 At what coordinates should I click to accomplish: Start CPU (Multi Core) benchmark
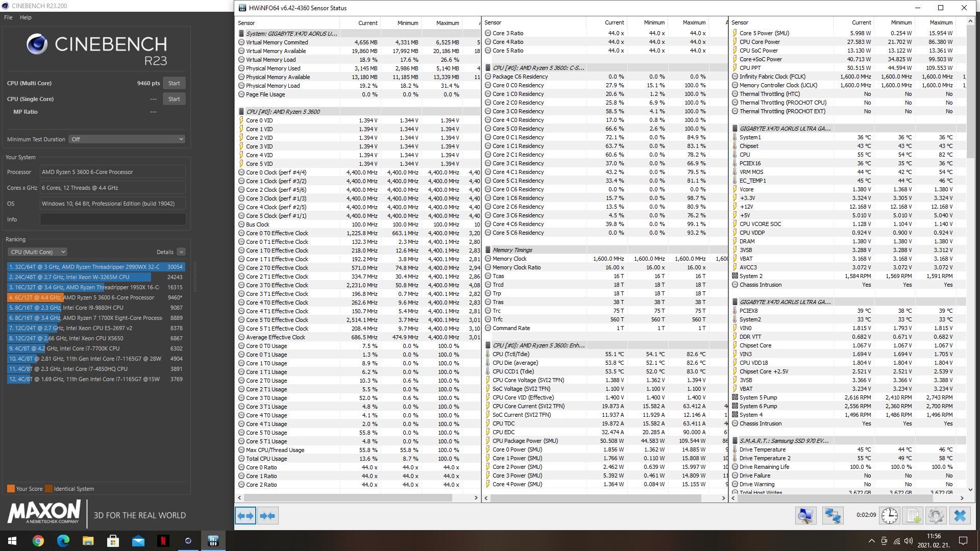click(x=174, y=83)
